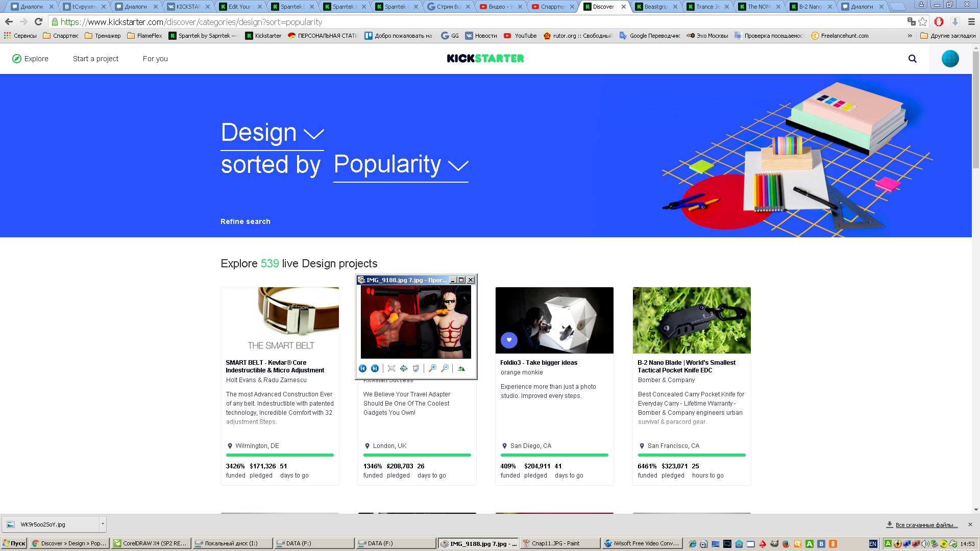Click the translate page icon in address bar

coord(911,22)
